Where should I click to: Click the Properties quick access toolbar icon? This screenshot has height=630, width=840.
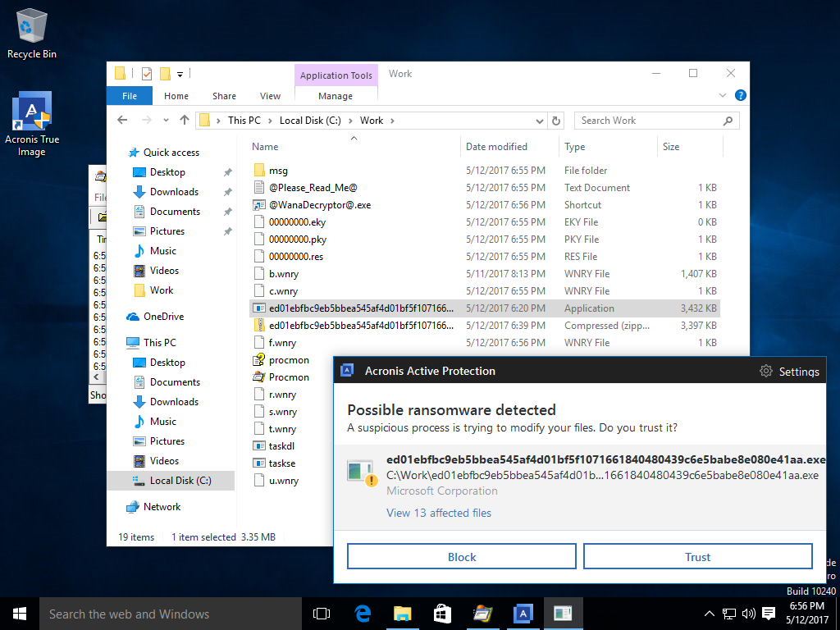click(146, 74)
